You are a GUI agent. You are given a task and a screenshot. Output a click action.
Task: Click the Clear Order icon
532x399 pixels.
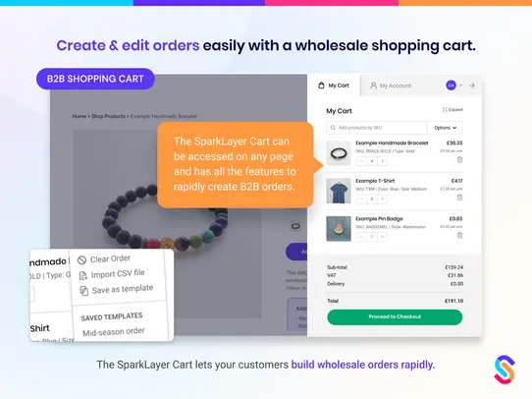81,260
